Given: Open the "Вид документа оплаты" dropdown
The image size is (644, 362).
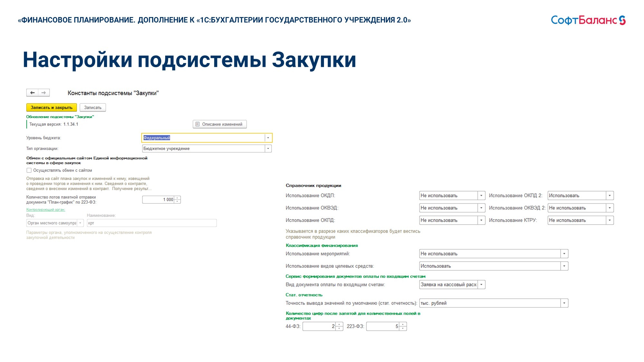Looking at the screenshot, I should pyautogui.click(x=481, y=285).
